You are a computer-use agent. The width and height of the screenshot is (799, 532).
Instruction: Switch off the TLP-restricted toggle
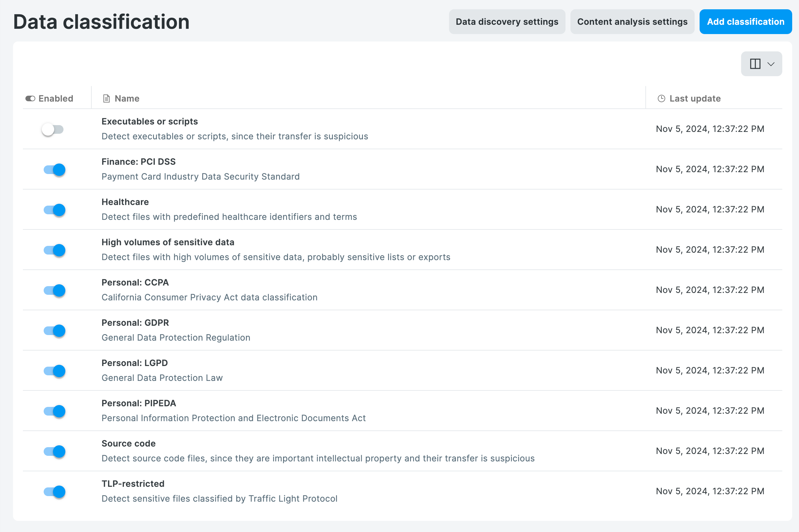point(54,492)
